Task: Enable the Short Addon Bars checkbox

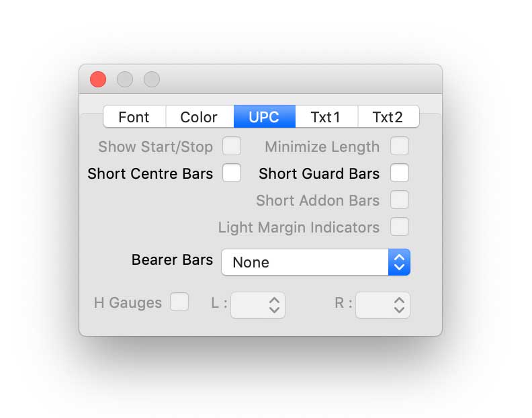Action: tap(400, 200)
